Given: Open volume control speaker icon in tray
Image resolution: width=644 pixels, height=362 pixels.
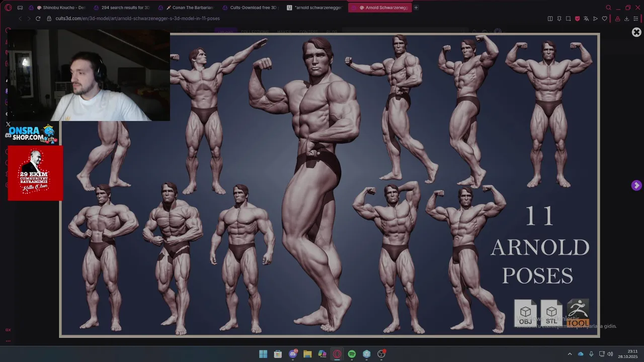Looking at the screenshot, I should point(610,354).
